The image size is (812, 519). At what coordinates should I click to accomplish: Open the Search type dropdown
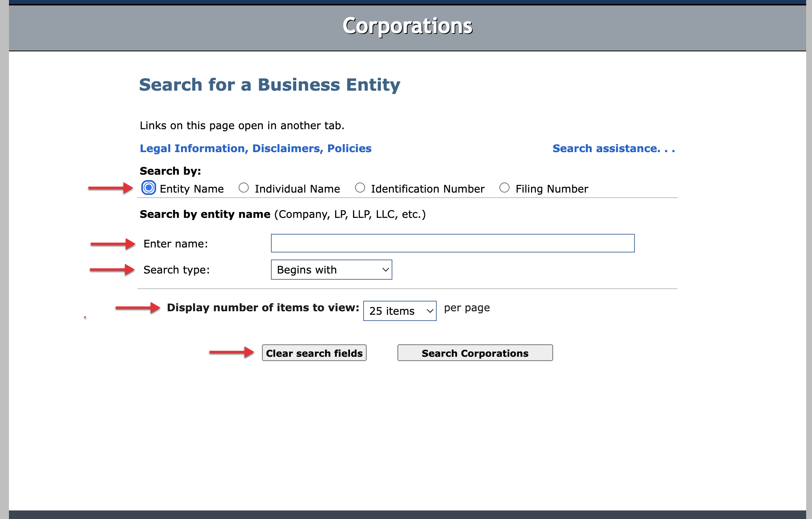tap(331, 270)
